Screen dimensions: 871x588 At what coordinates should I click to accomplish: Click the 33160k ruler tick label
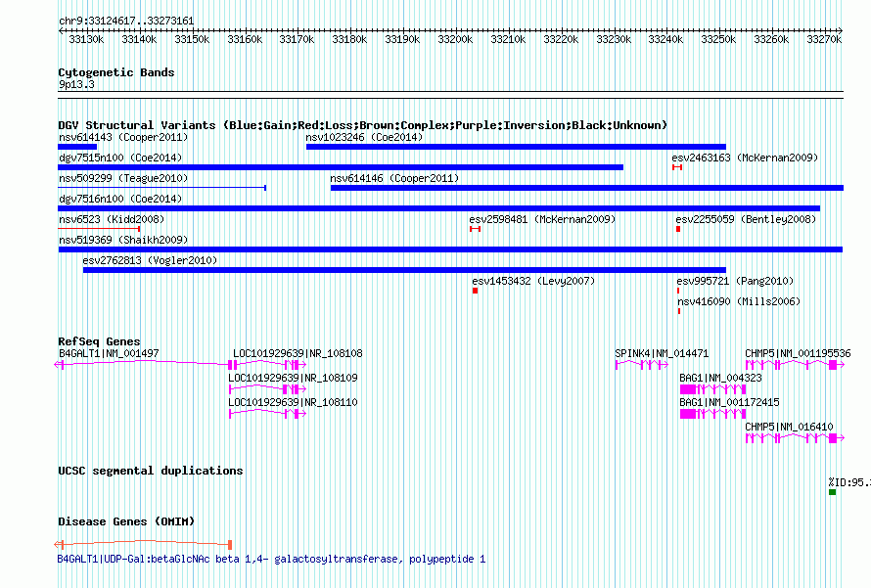245,39
